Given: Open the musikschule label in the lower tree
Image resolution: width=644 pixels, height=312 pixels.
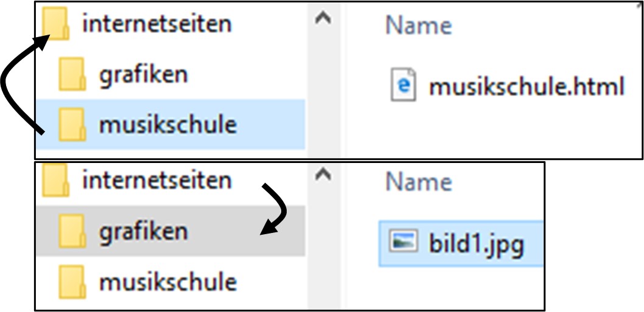Looking at the screenshot, I should tap(167, 282).
